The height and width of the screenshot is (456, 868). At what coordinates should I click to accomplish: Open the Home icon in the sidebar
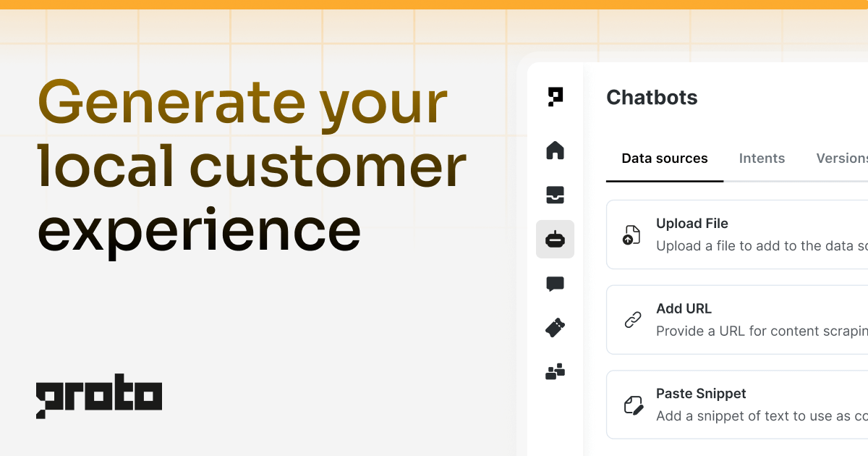tap(555, 150)
